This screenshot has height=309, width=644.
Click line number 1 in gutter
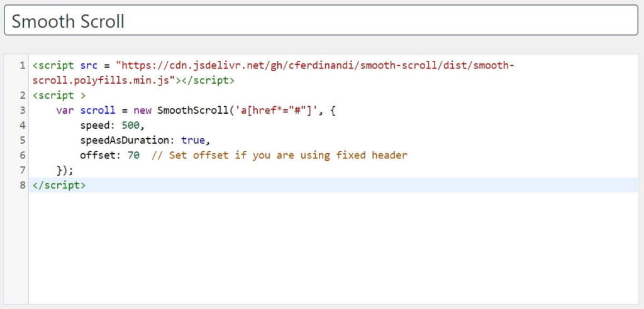click(x=22, y=66)
